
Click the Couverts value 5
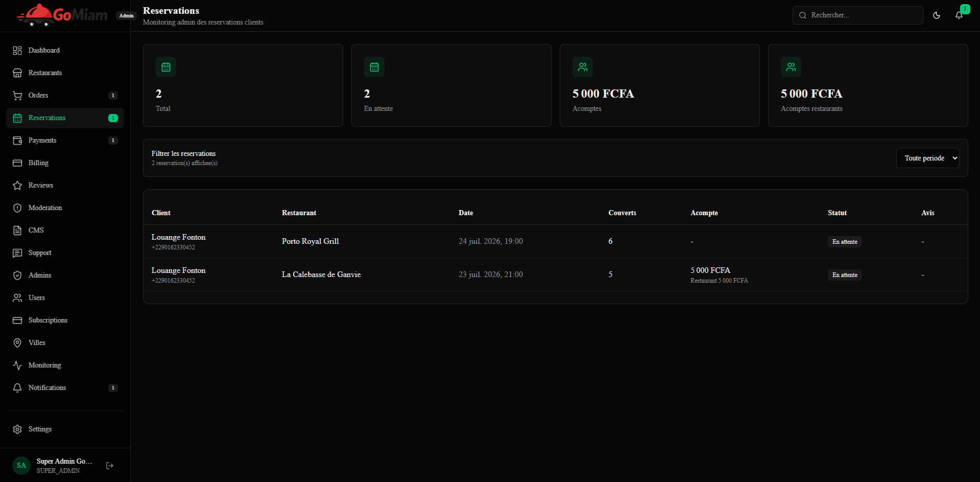click(610, 274)
